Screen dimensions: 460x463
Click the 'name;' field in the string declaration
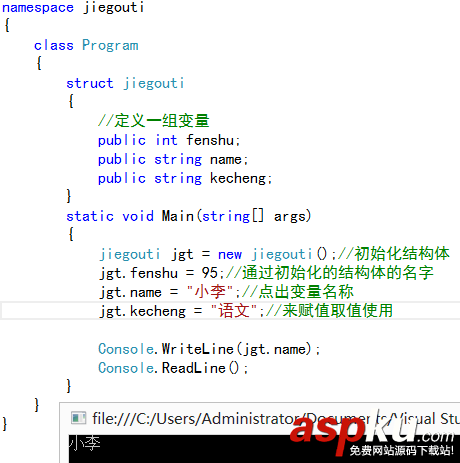click(229, 159)
